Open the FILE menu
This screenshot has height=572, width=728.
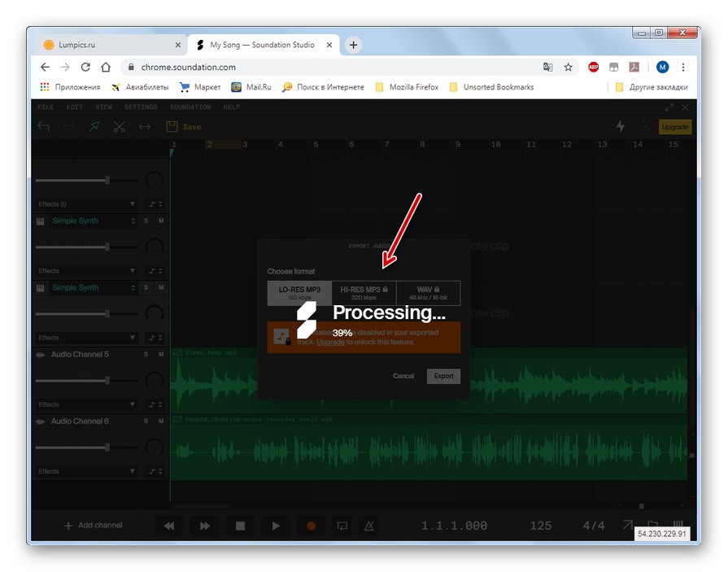click(46, 107)
